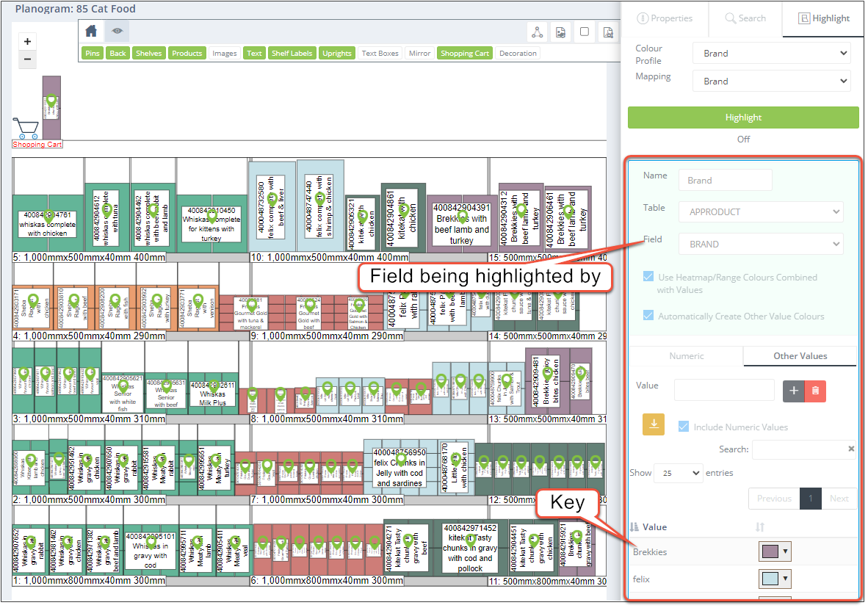Click pin on Whiskas complete for kittens turkey

[212, 217]
